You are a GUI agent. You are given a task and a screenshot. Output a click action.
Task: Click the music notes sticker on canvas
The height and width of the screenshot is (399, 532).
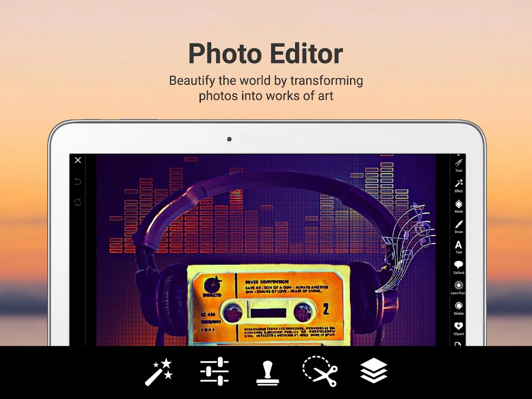(405, 248)
